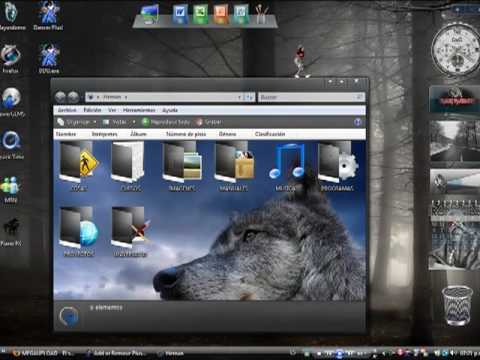Image resolution: width=480 pixels, height=360 pixels.
Task: Sort by the Álbum column header
Action: pyautogui.click(x=138, y=134)
